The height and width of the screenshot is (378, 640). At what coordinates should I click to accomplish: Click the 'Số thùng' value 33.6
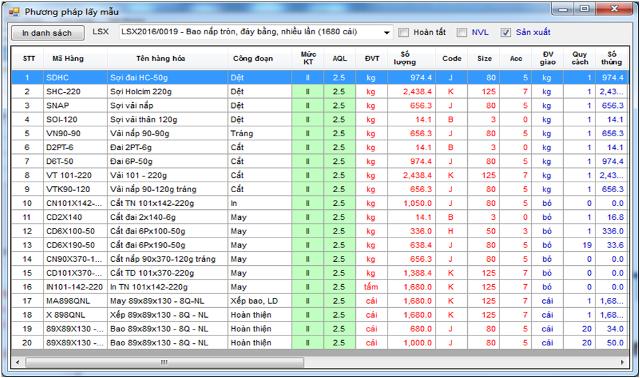611,245
